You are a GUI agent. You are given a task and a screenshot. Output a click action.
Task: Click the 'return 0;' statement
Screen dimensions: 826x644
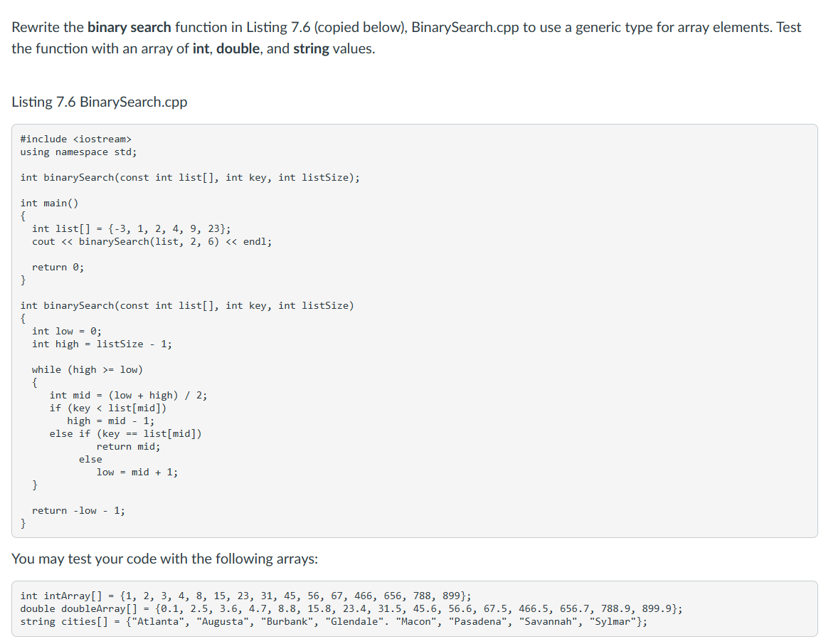click(58, 267)
